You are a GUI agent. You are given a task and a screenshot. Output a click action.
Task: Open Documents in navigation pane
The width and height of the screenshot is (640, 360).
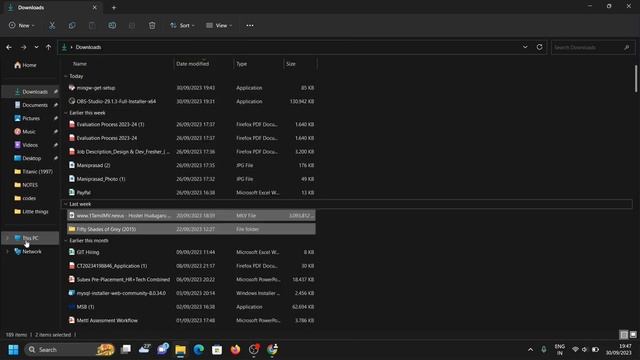[x=31, y=105]
